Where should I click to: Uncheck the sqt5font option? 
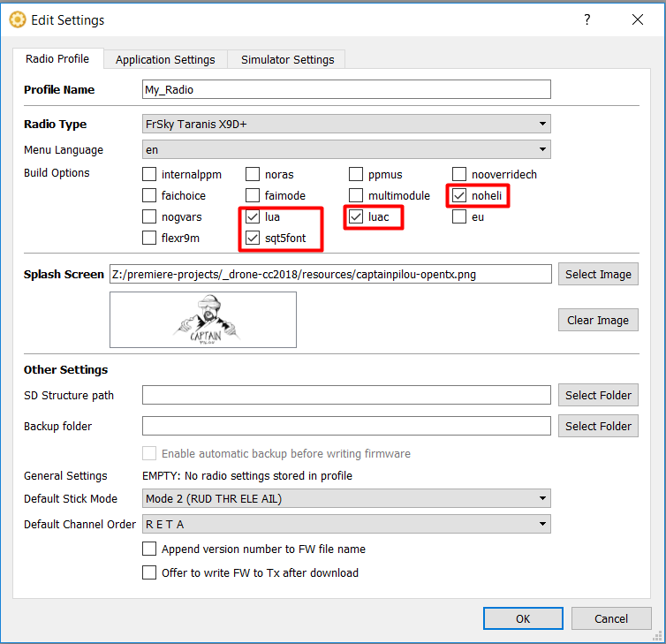point(253,238)
